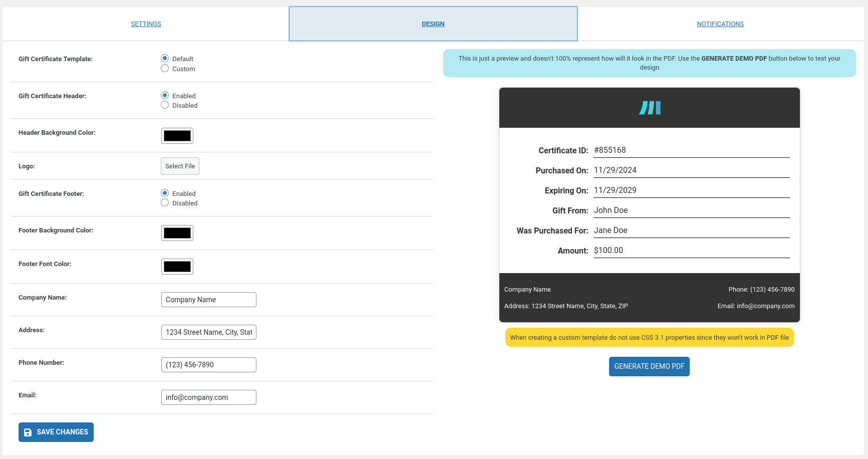This screenshot has height=459, width=868.
Task: Open the Footer Background Color swatch
Action: [177, 233]
